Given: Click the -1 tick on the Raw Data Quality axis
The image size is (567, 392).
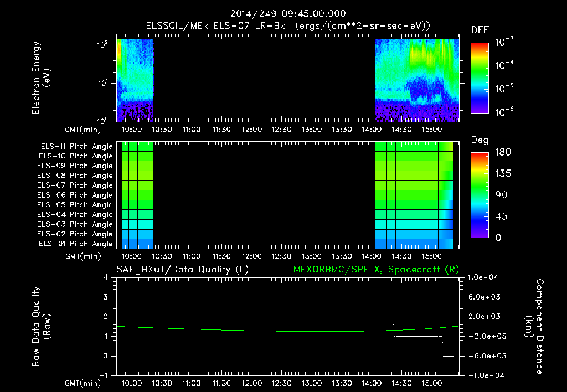Looking at the screenshot, I should pos(104,375).
